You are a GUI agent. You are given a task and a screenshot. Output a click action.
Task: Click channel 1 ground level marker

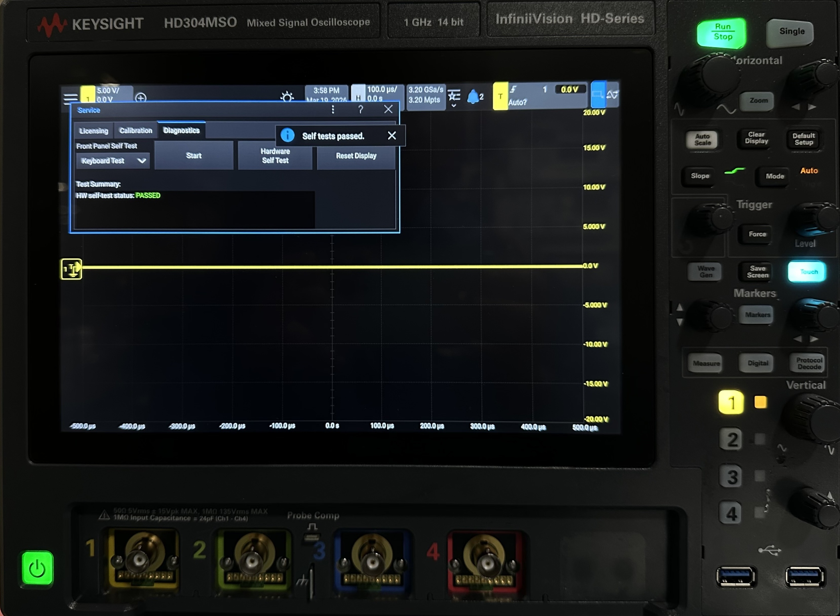pyautogui.click(x=71, y=269)
